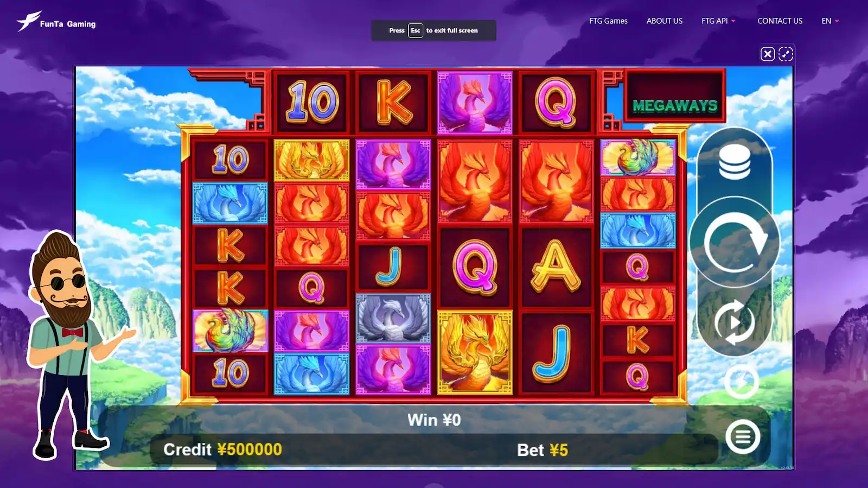Viewport: 868px width, 488px height.
Task: Click the large gold A symbol
Action: pyautogui.click(x=556, y=267)
